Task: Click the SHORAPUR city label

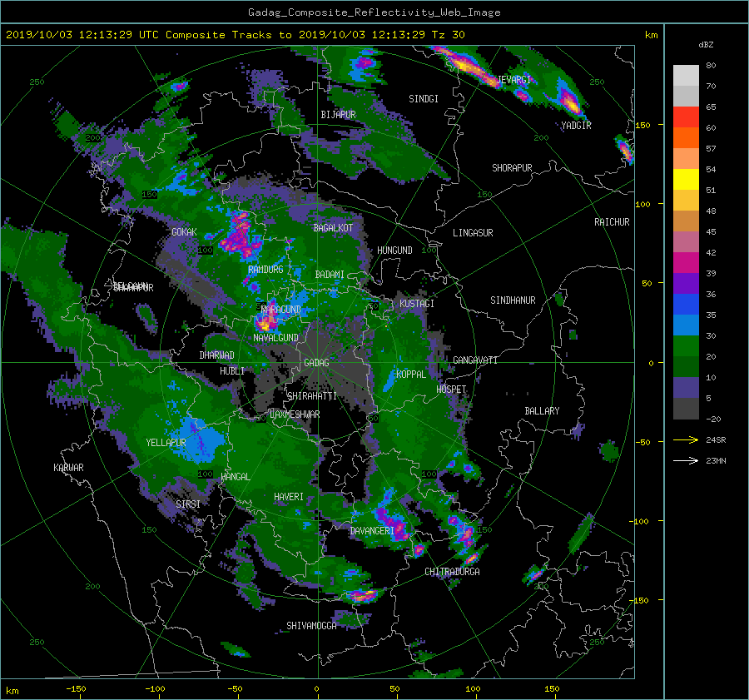Action: pyautogui.click(x=512, y=168)
